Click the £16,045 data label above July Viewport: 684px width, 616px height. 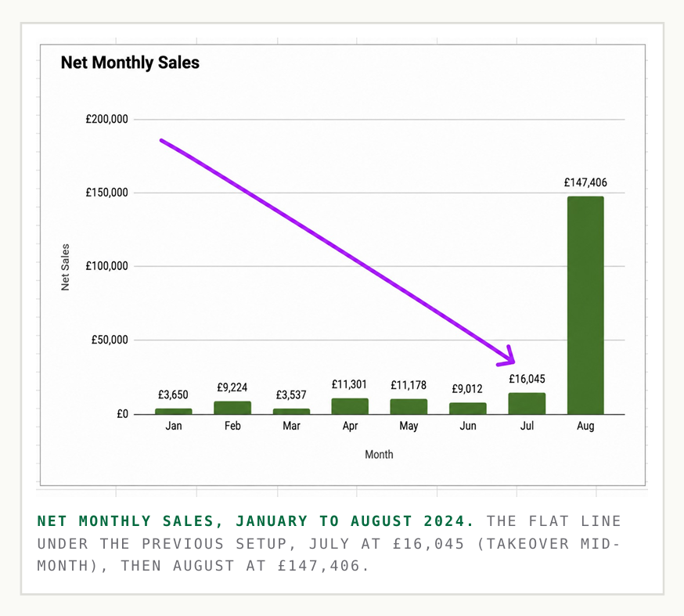point(527,379)
